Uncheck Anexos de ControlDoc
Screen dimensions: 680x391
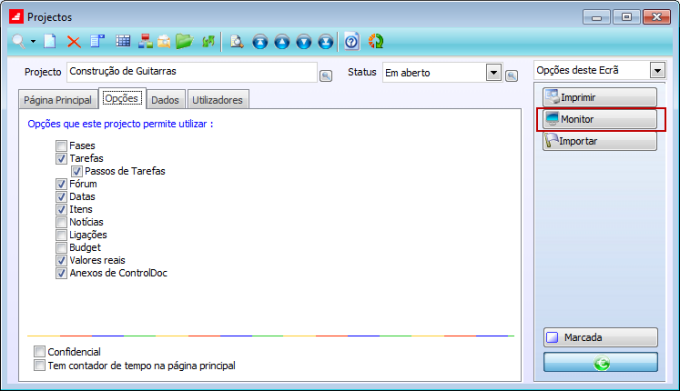pyautogui.click(x=61, y=273)
